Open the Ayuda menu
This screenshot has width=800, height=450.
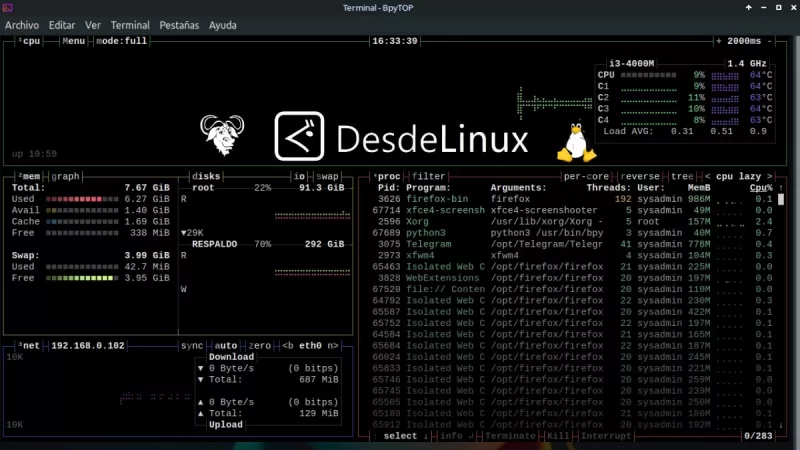pyautogui.click(x=223, y=24)
